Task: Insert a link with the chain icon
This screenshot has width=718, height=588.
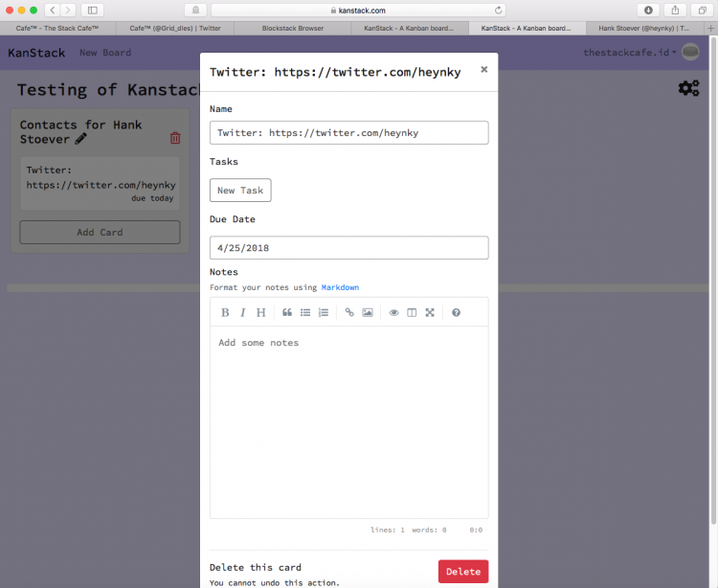Action: pos(349,312)
